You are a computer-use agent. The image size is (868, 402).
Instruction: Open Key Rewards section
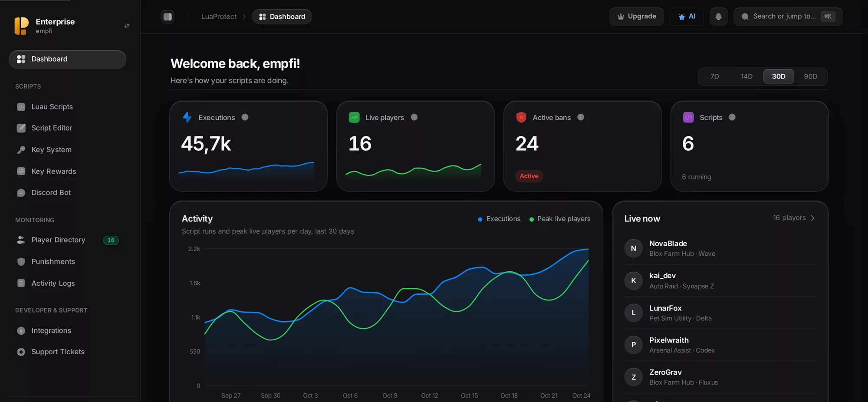pos(67,171)
